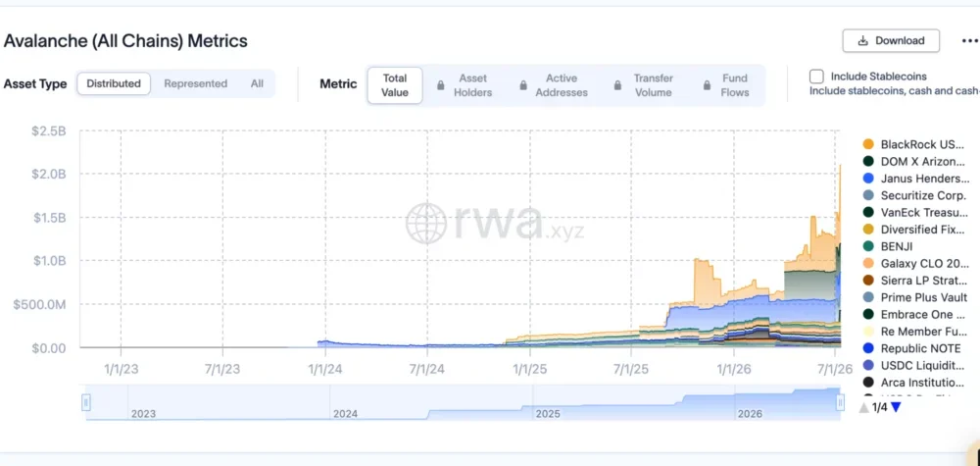Click the left range slider handle

click(x=86, y=401)
